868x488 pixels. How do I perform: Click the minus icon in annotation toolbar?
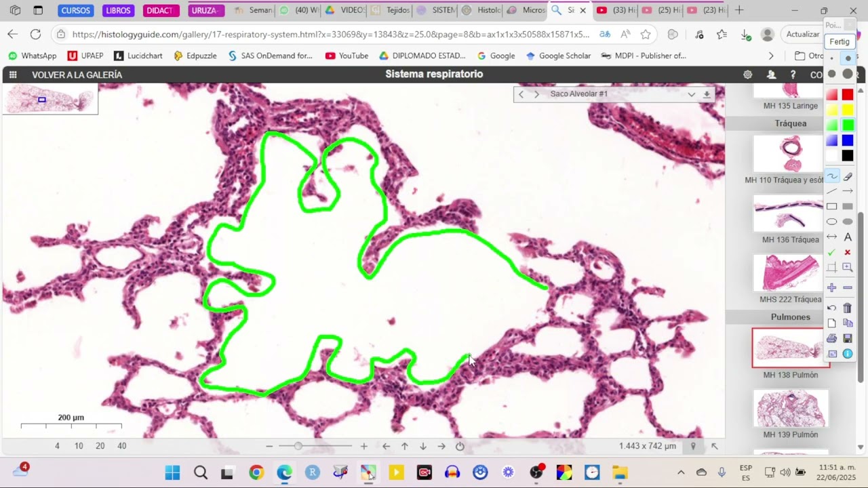coord(848,287)
